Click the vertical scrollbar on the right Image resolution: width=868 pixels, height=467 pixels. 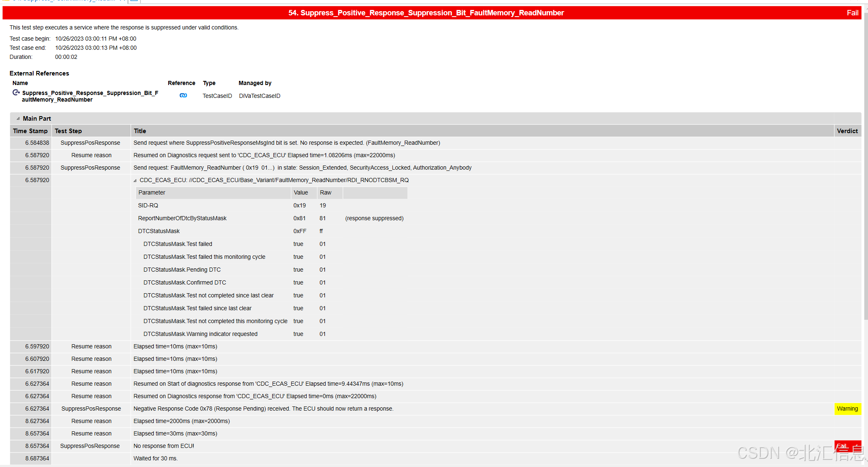[x=866, y=166]
